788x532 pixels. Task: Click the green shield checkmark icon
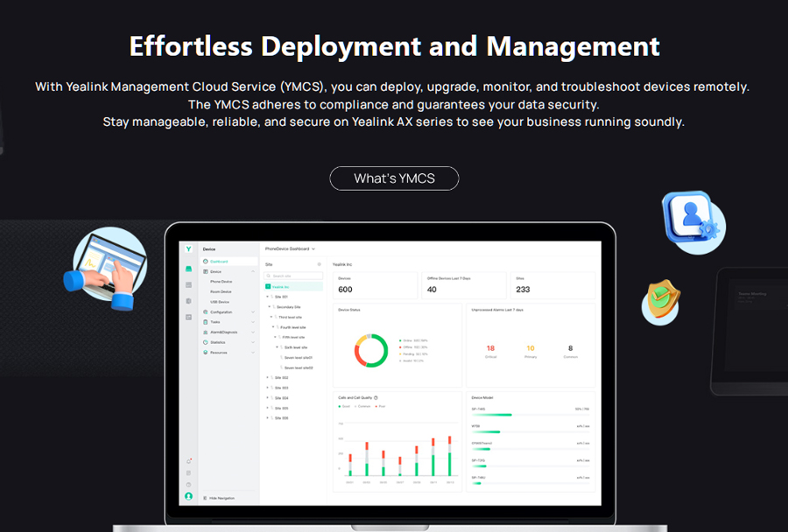661,302
